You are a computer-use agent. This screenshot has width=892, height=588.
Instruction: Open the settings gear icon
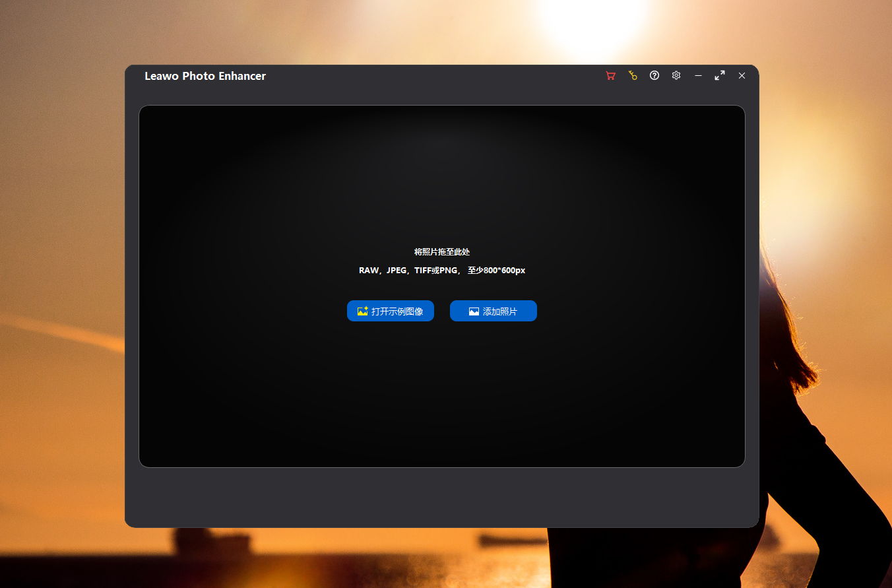click(676, 75)
